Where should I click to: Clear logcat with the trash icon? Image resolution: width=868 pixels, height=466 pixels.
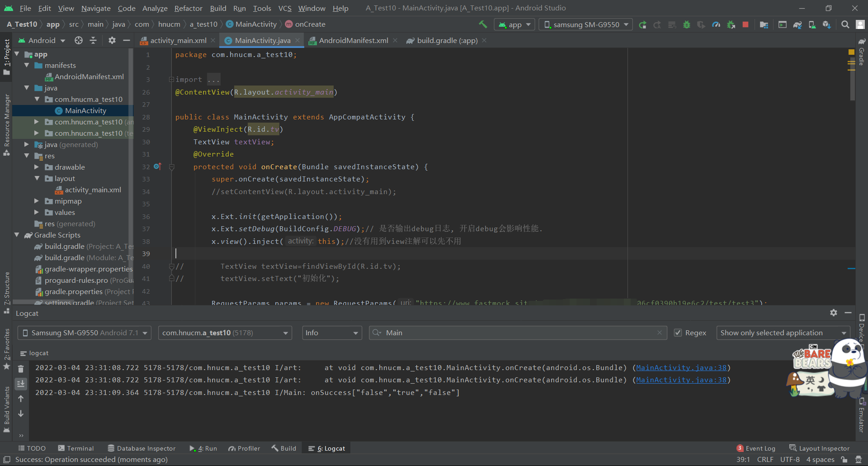21,369
